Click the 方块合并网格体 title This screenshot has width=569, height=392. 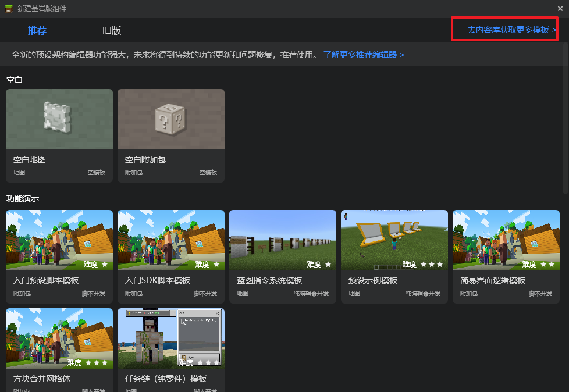click(42, 379)
